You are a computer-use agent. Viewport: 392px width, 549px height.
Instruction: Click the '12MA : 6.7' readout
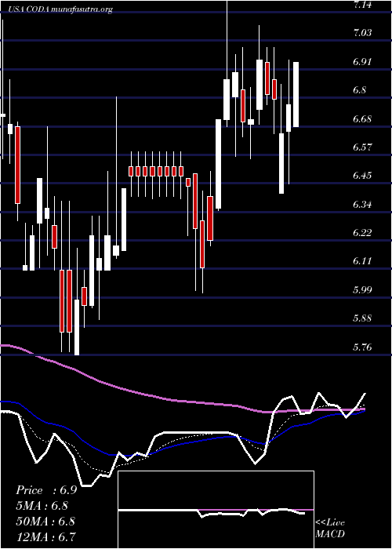click(45, 536)
